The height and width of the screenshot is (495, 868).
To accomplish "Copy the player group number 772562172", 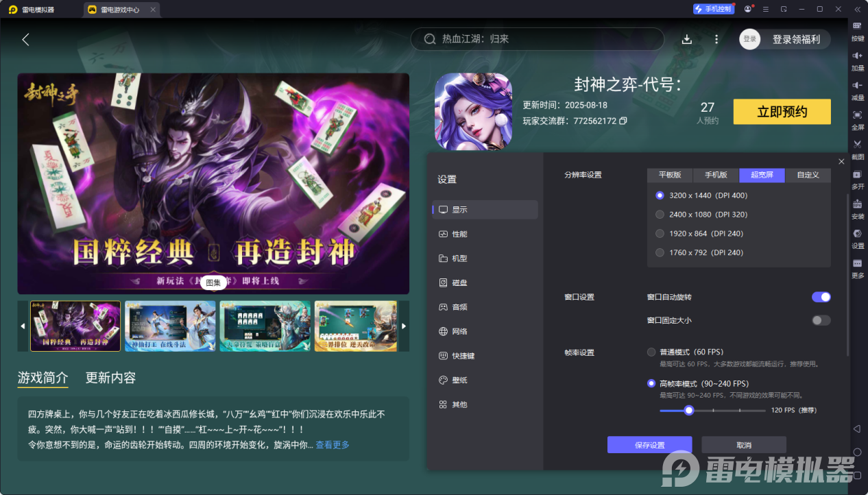I will (x=623, y=121).
